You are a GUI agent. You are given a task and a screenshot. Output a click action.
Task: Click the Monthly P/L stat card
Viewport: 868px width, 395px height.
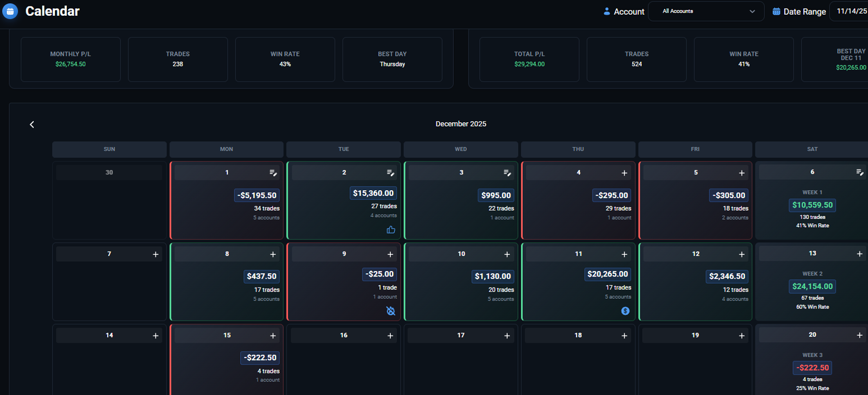coord(71,59)
